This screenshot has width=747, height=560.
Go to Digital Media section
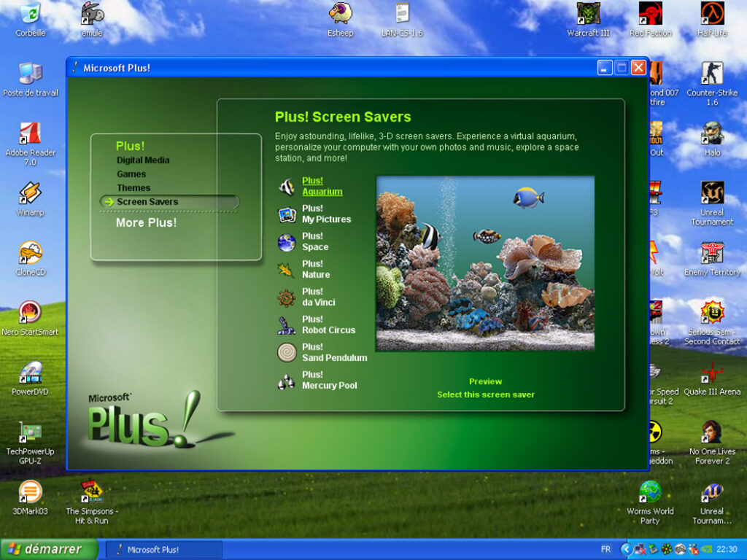(143, 160)
